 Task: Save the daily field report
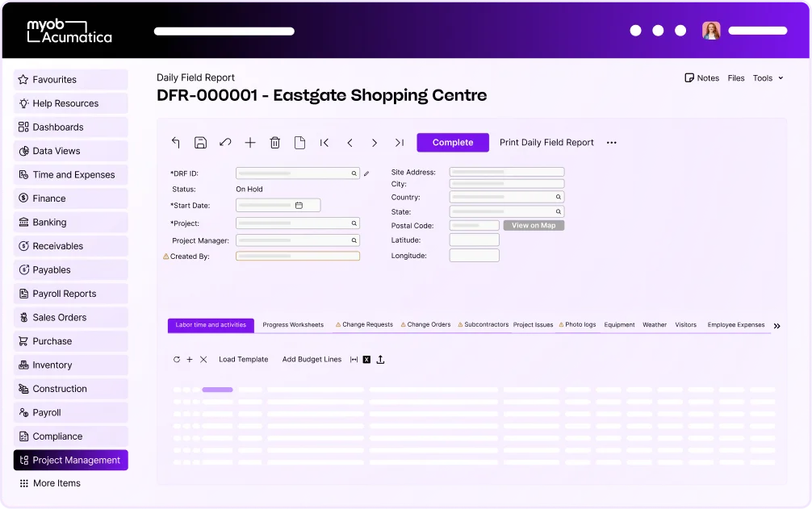tap(200, 142)
